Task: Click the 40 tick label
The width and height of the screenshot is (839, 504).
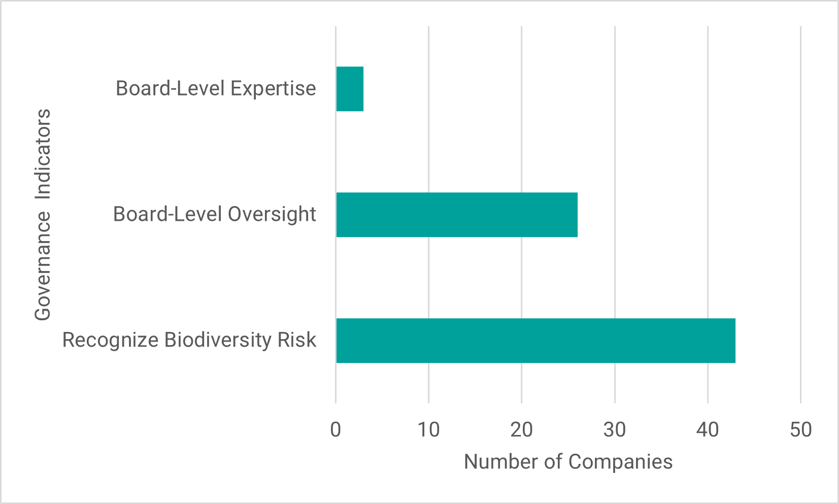Action: [708, 430]
